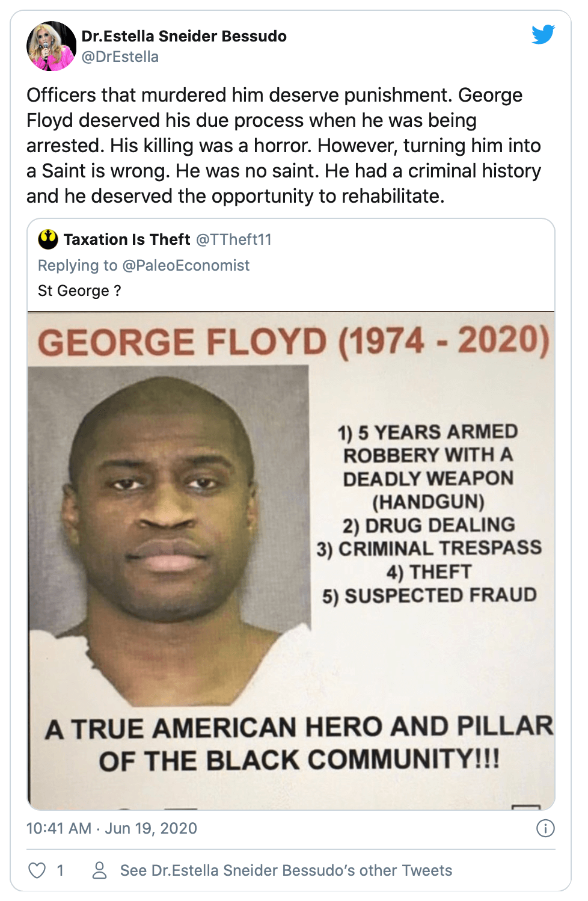Click the @DrEstella handle
Image resolution: width=588 pixels, height=901 pixels.
(x=120, y=57)
